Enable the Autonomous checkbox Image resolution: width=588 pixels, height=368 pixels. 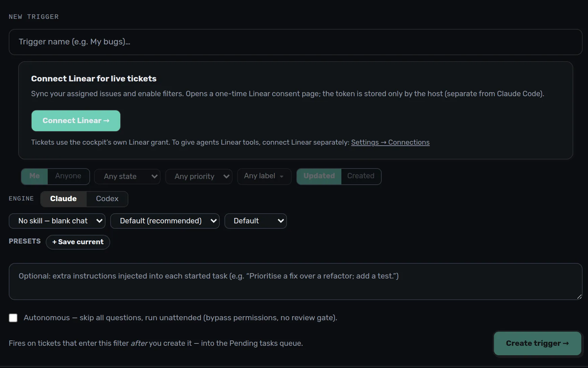click(x=13, y=318)
